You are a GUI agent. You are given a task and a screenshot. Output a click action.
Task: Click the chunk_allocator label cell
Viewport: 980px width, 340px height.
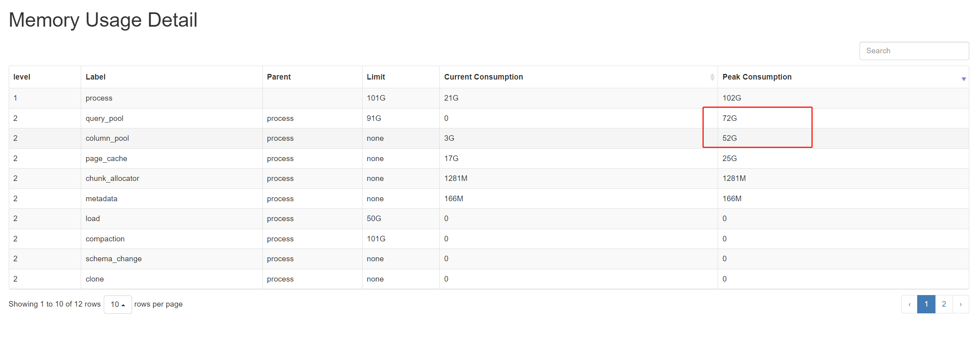(112, 179)
